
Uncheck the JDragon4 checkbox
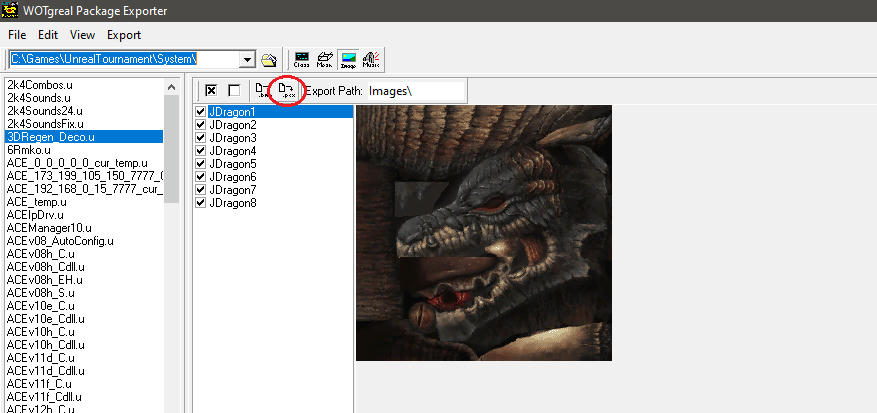[x=201, y=151]
